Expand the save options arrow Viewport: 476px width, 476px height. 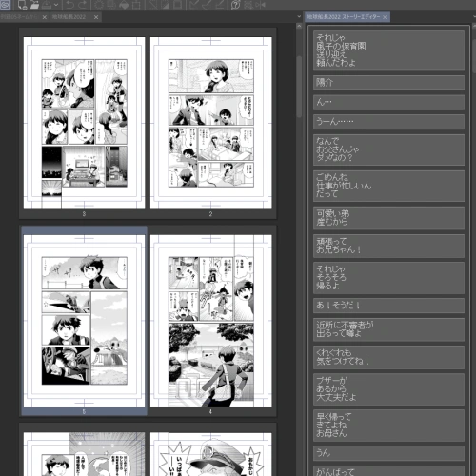click(56, 5)
